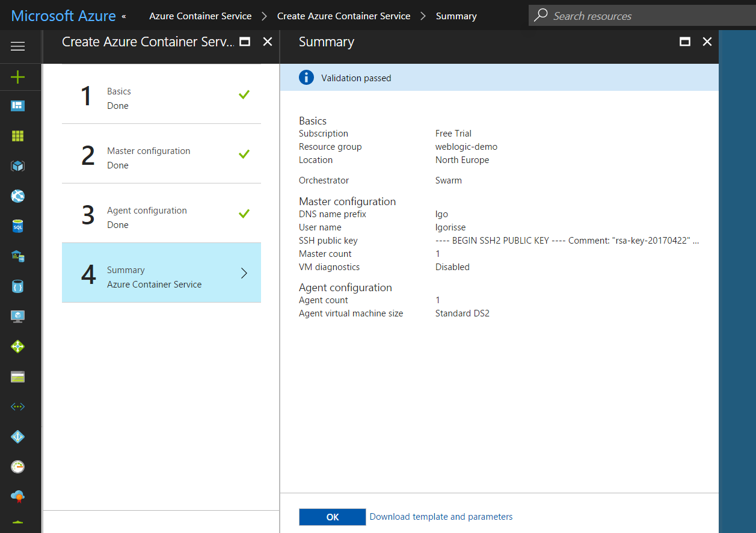Open Storage accounts icon in sidebar
The height and width of the screenshot is (533, 756).
18,377
